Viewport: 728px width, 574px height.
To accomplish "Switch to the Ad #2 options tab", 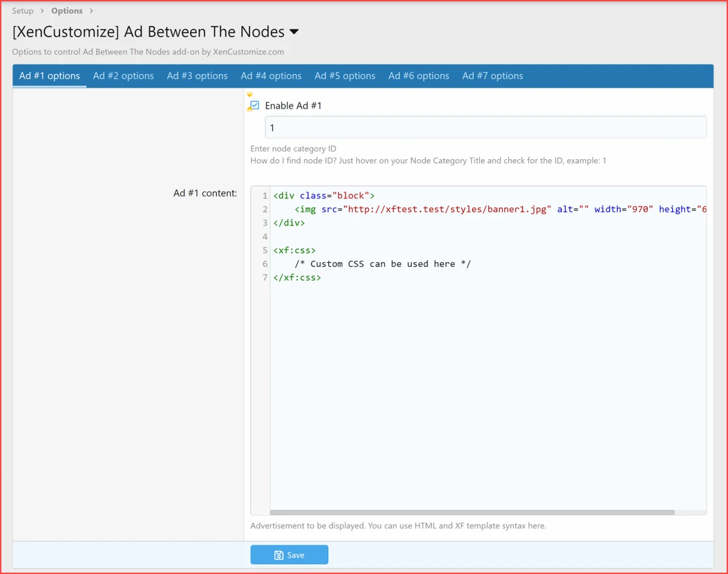I will pos(123,76).
